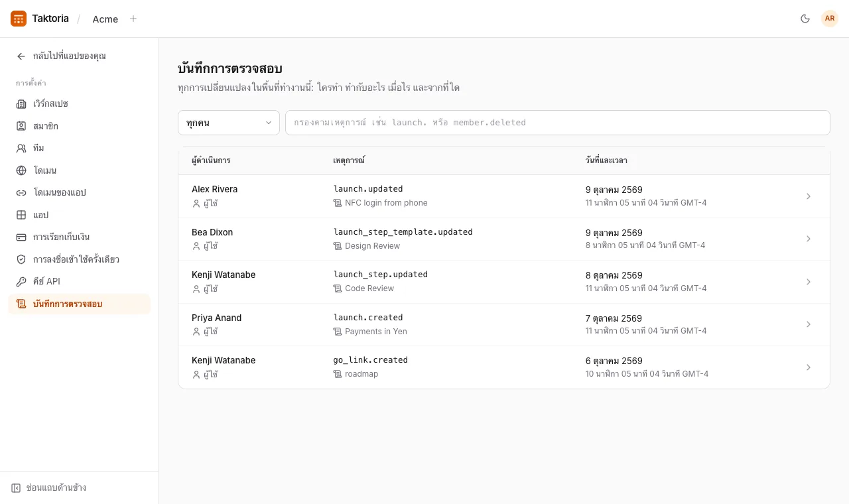This screenshot has width=849, height=504.
Task: Go to the ทีม teams page
Action: tap(80, 148)
